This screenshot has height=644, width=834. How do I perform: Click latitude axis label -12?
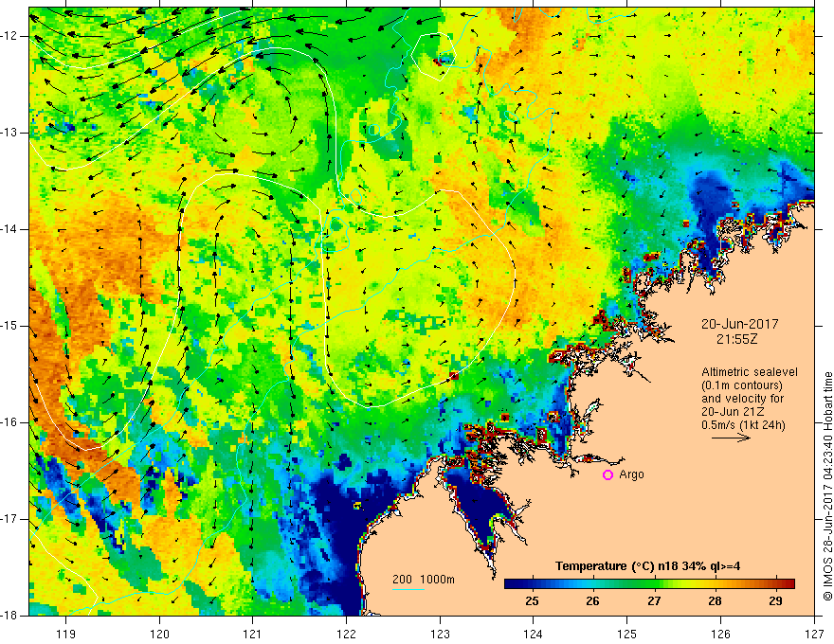pos(9,36)
